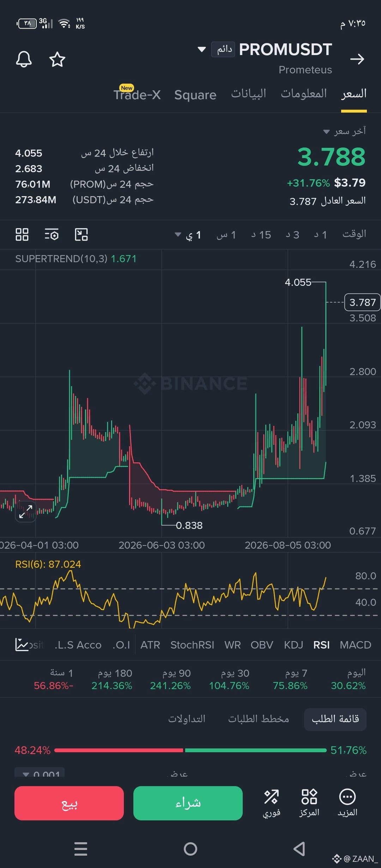Open the قائمة الطلب order book tab
381x868 pixels.
tap(335, 719)
